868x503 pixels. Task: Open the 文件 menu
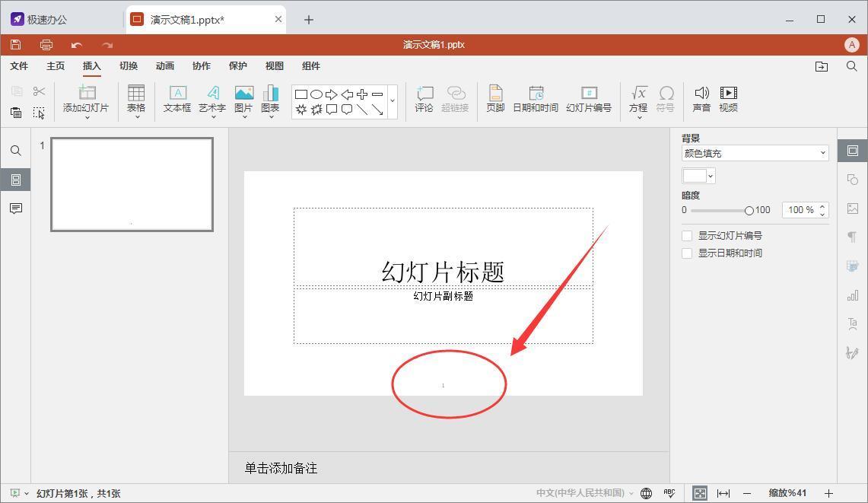(19, 66)
